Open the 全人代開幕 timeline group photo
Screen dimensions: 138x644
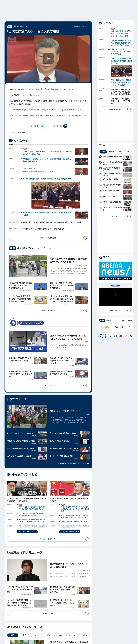tap(55, 195)
